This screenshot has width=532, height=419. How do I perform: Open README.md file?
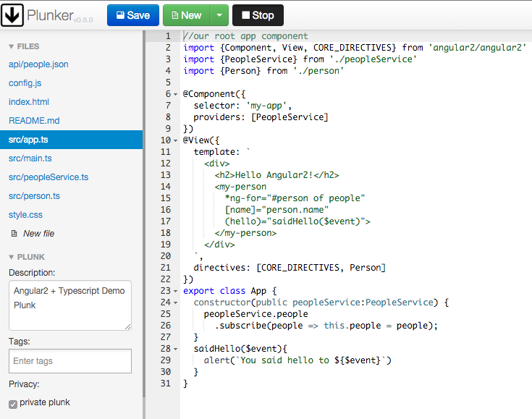pyautogui.click(x=34, y=121)
